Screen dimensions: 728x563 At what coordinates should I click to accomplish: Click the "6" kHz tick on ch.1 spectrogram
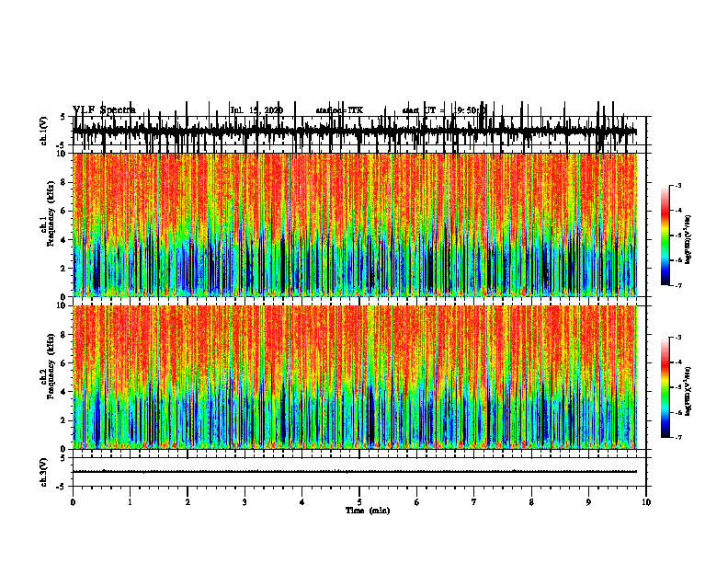point(64,211)
